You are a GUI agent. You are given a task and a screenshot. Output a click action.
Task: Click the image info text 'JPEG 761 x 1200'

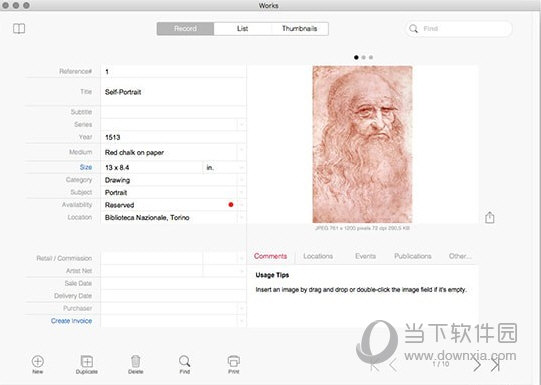(x=362, y=228)
